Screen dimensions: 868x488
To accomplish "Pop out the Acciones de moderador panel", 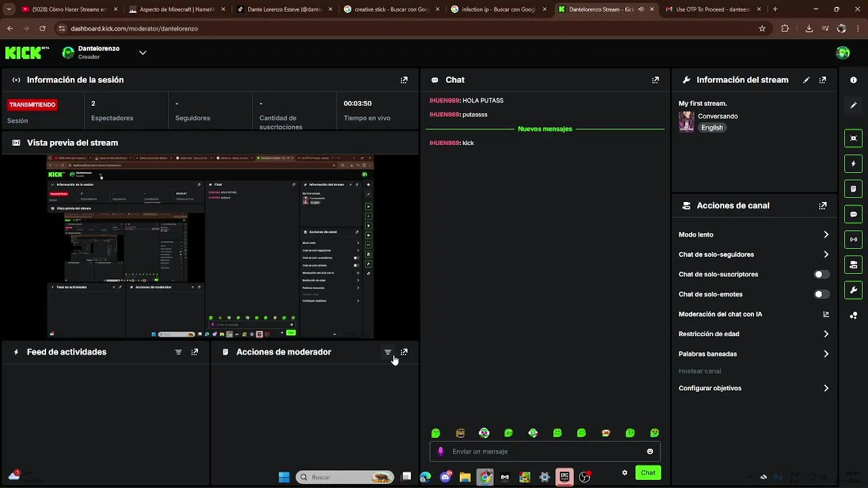I will tap(404, 352).
